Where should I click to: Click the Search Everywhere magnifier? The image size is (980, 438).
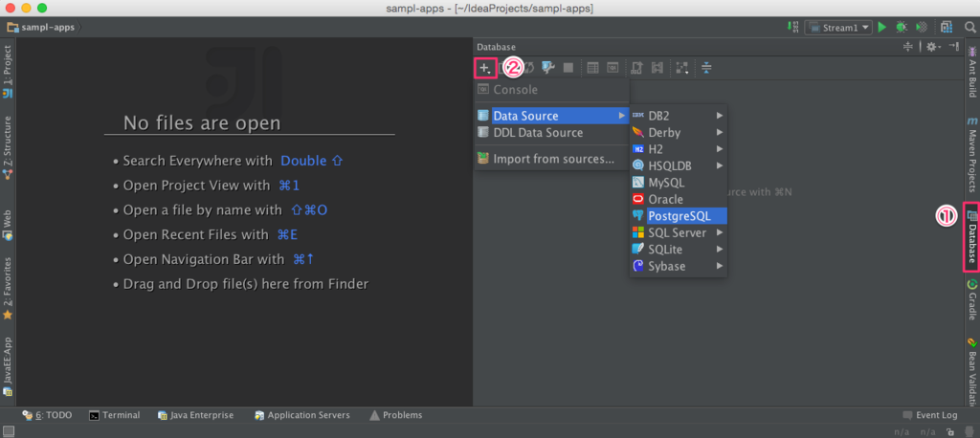pyautogui.click(x=969, y=28)
